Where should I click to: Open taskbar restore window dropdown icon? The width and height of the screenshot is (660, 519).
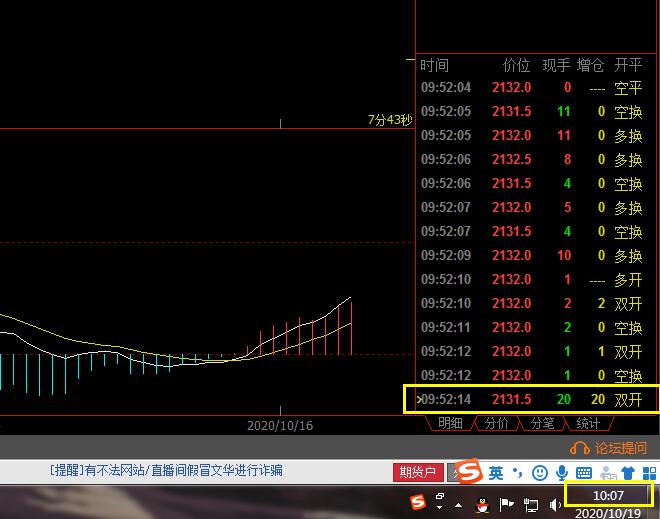(x=439, y=501)
